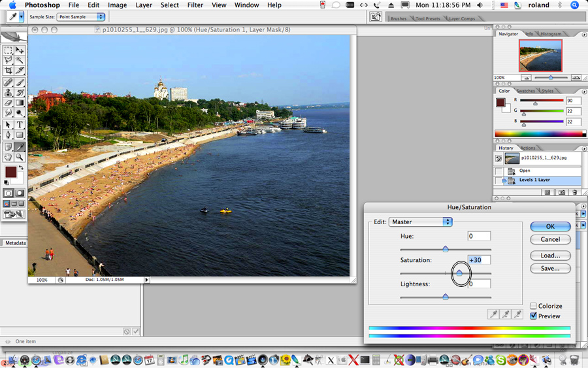588x368 pixels.
Task: Choose the Zoom tool in toolbox
Action: [20, 157]
